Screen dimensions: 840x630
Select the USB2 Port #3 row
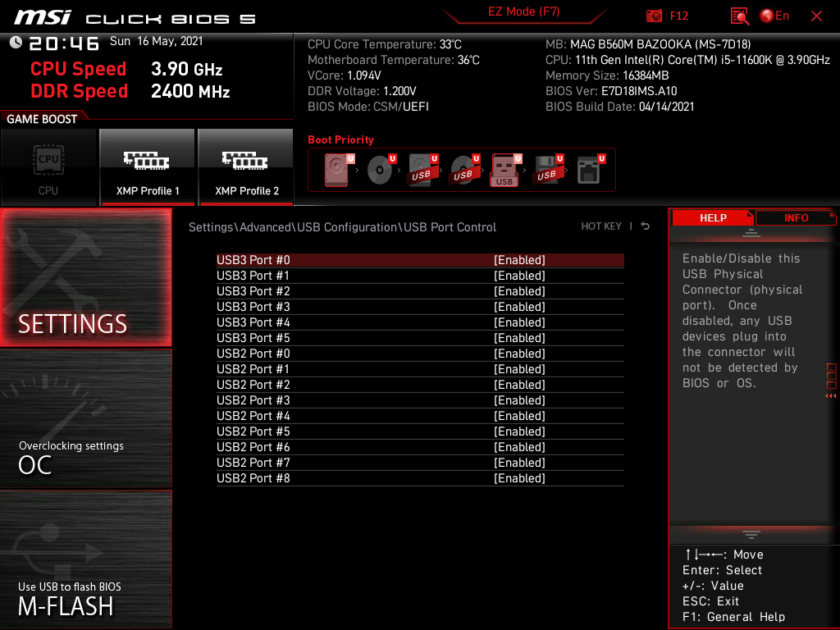[420, 400]
